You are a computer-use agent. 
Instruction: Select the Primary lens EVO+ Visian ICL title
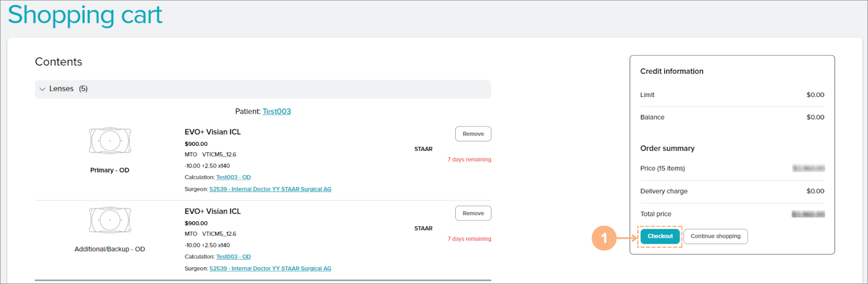pyautogui.click(x=212, y=132)
